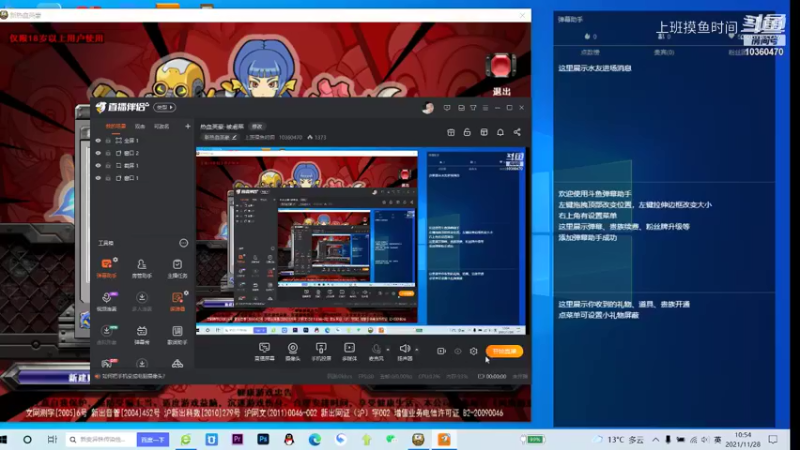
Task: Click the feedback message icon in title bar
Action: pyautogui.click(x=447, y=108)
